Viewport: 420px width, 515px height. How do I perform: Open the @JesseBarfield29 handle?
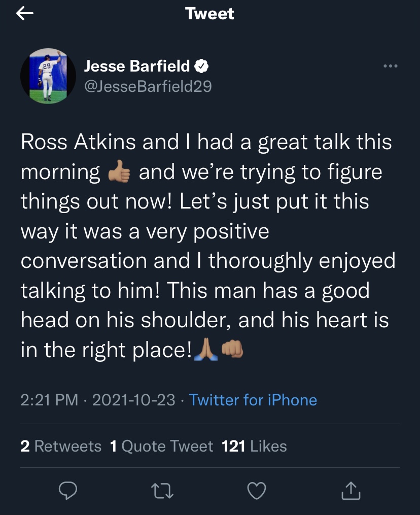(x=148, y=87)
